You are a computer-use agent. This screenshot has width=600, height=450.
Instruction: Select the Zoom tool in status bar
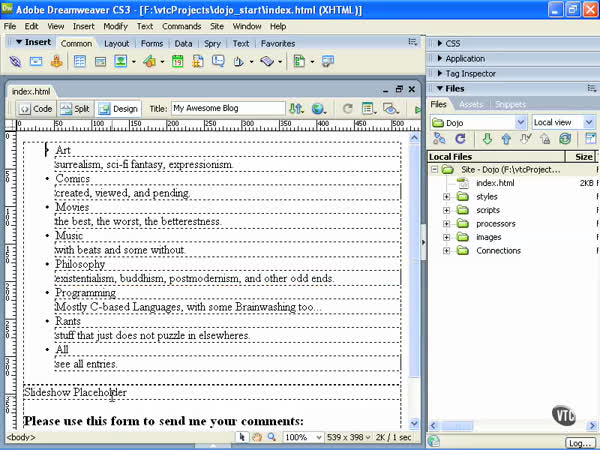[273, 437]
